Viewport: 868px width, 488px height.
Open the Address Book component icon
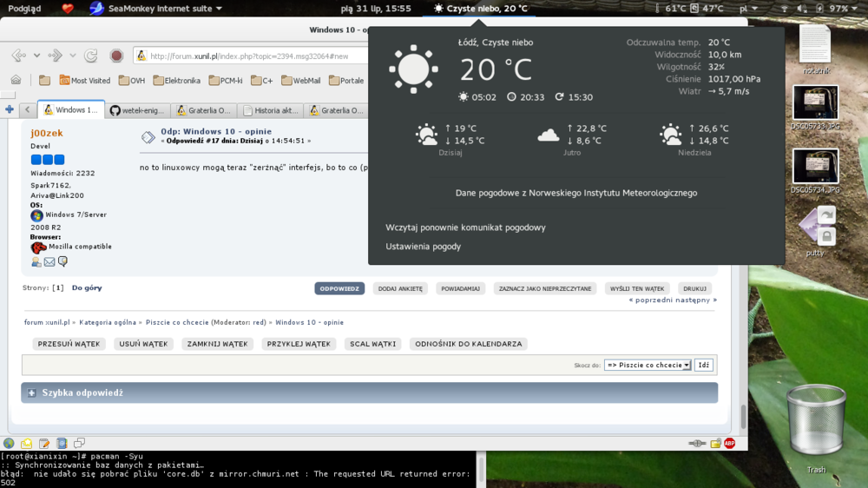[62, 443]
